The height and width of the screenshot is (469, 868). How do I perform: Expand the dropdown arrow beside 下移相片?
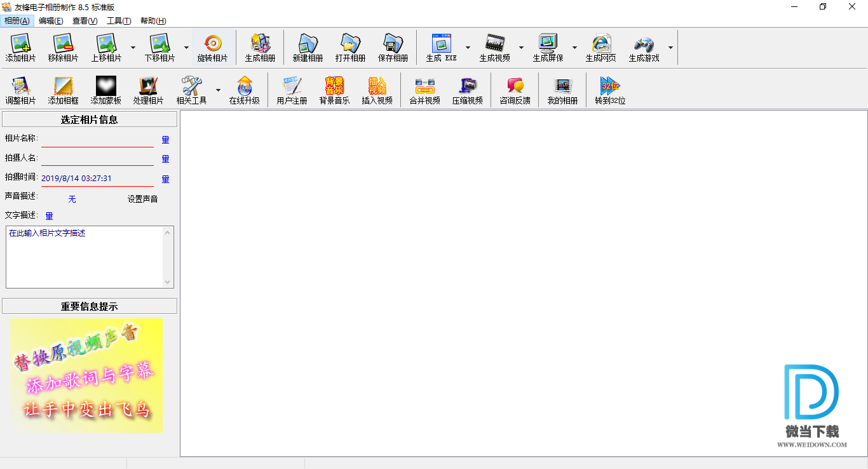click(186, 48)
